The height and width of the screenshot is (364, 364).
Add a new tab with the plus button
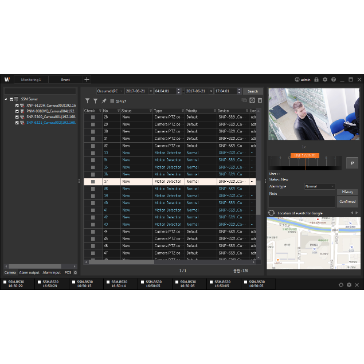pos(86,80)
